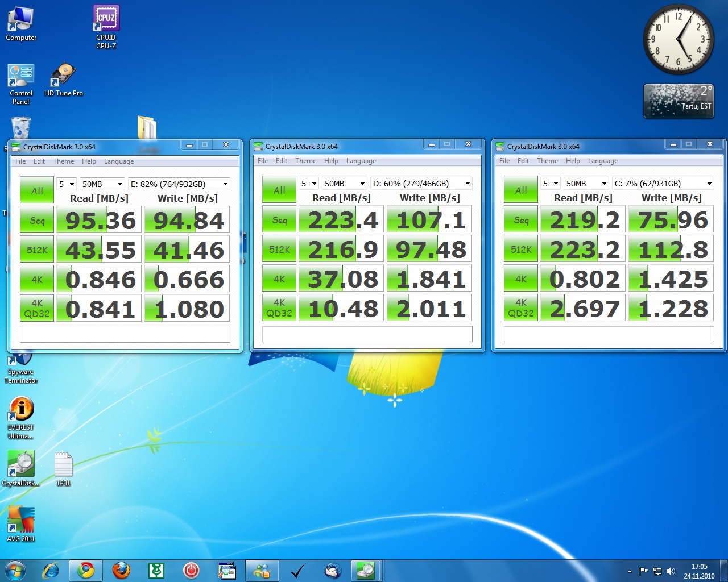Launch Internet Explorer from taskbar
Screen dimensions: 728x582
tap(51, 570)
